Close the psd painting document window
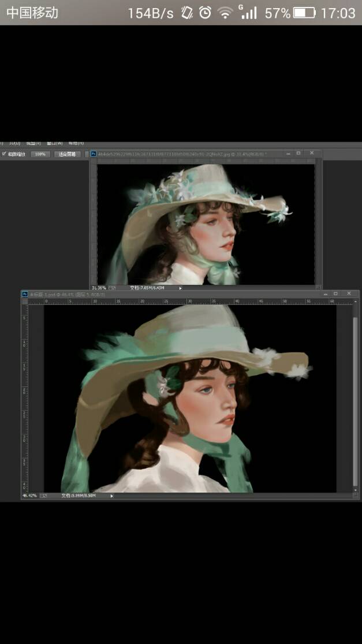This screenshot has height=644, width=362. (x=349, y=294)
